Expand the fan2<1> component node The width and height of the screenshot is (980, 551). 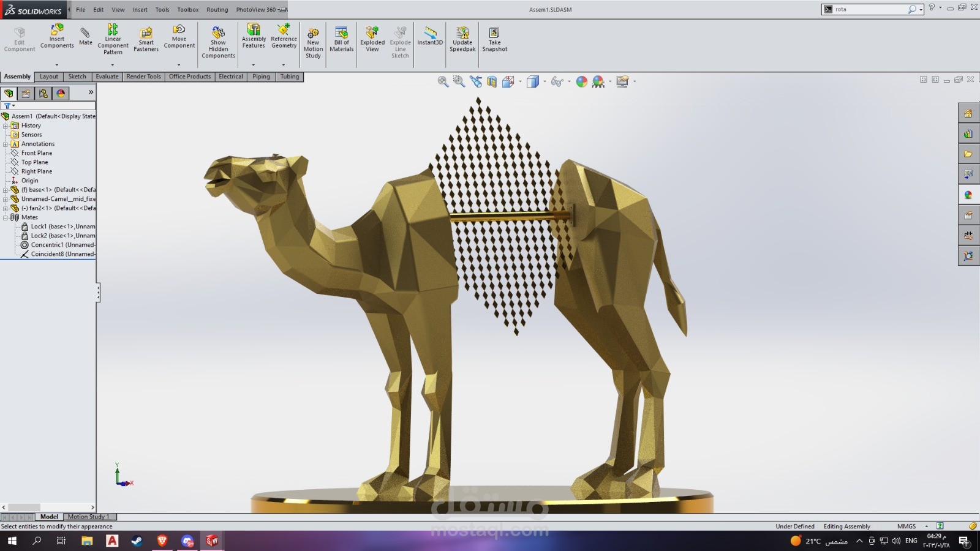tap(6, 208)
